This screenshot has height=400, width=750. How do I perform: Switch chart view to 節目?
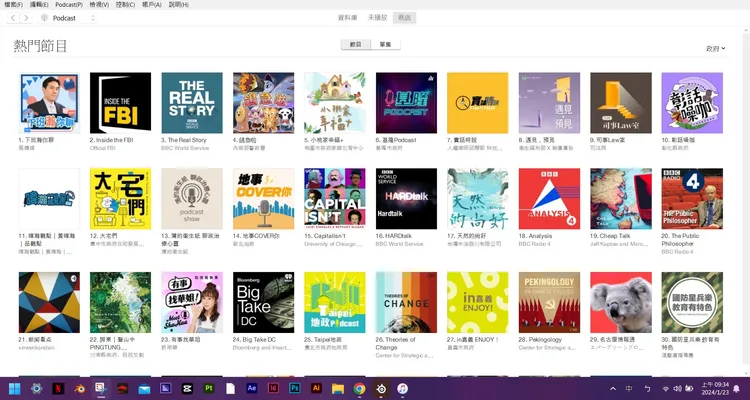click(x=356, y=44)
